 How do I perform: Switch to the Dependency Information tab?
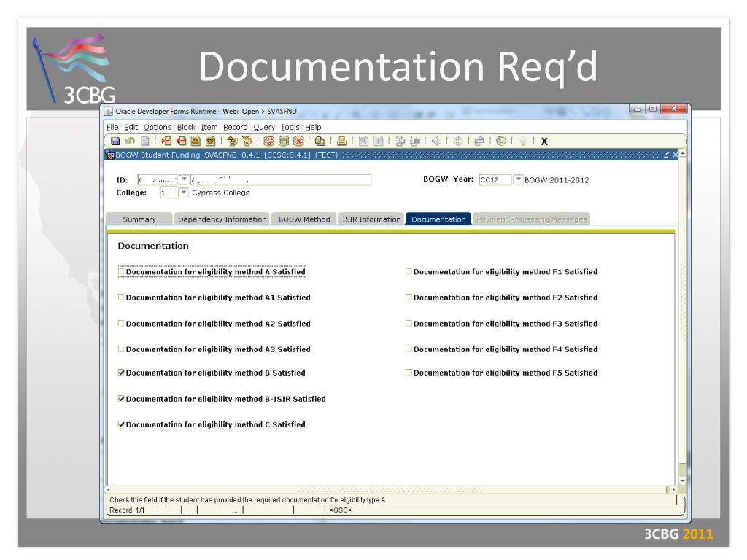click(222, 219)
